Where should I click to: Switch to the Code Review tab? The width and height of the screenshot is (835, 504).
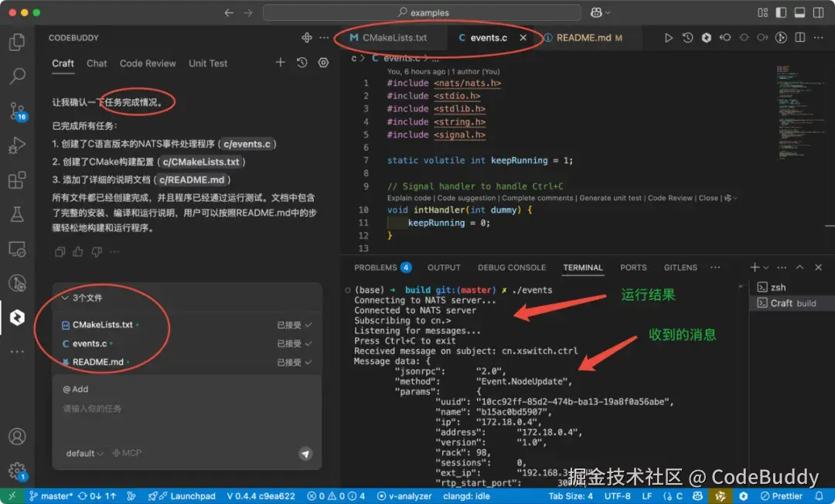click(x=148, y=63)
